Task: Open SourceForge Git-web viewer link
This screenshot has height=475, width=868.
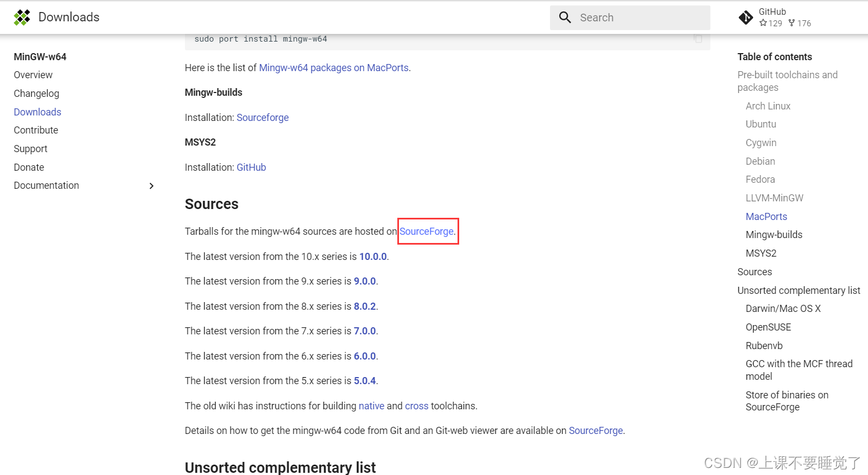Action: click(596, 431)
